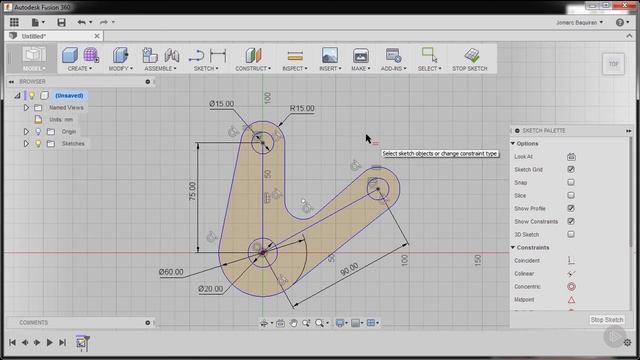The width and height of the screenshot is (640, 360).
Task: Open the data panel grid icon
Action: 14,22
